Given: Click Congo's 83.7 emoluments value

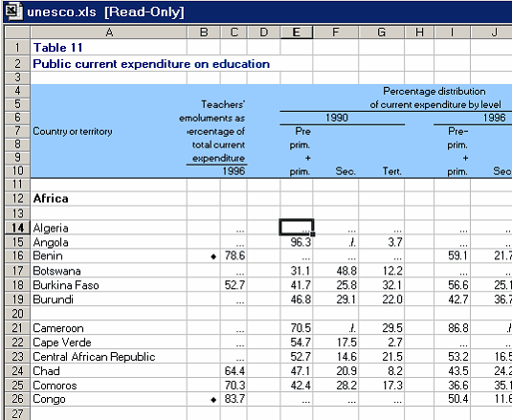Looking at the screenshot, I should (x=234, y=399).
